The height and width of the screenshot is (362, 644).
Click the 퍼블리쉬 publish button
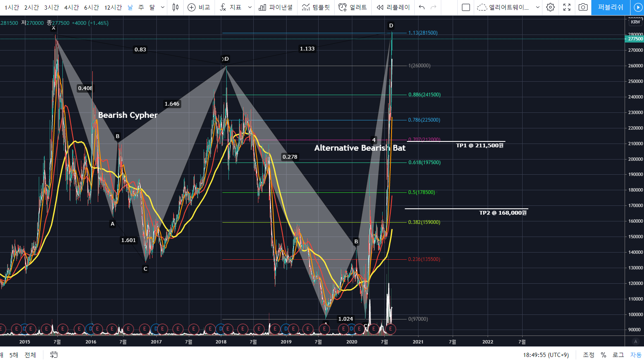coord(610,7)
